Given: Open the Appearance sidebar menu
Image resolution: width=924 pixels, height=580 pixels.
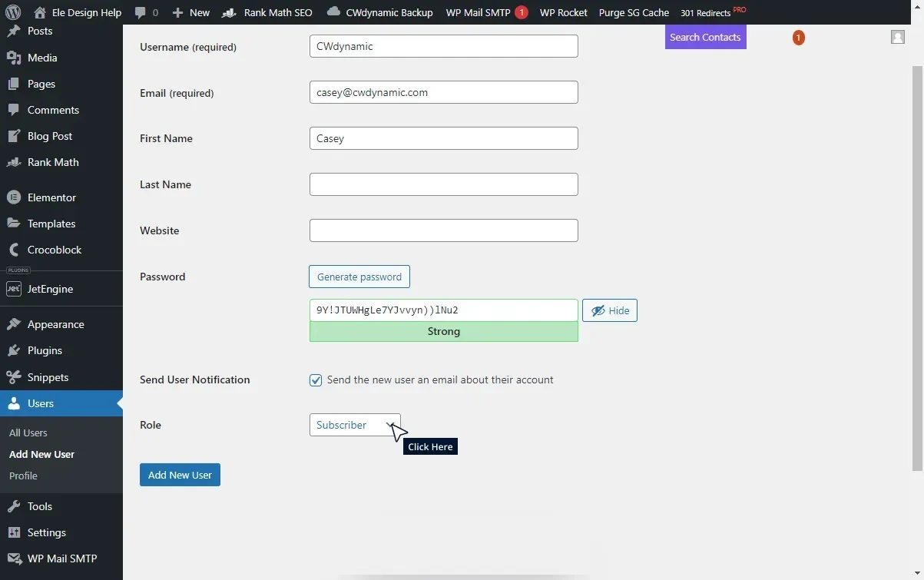Looking at the screenshot, I should [x=55, y=324].
